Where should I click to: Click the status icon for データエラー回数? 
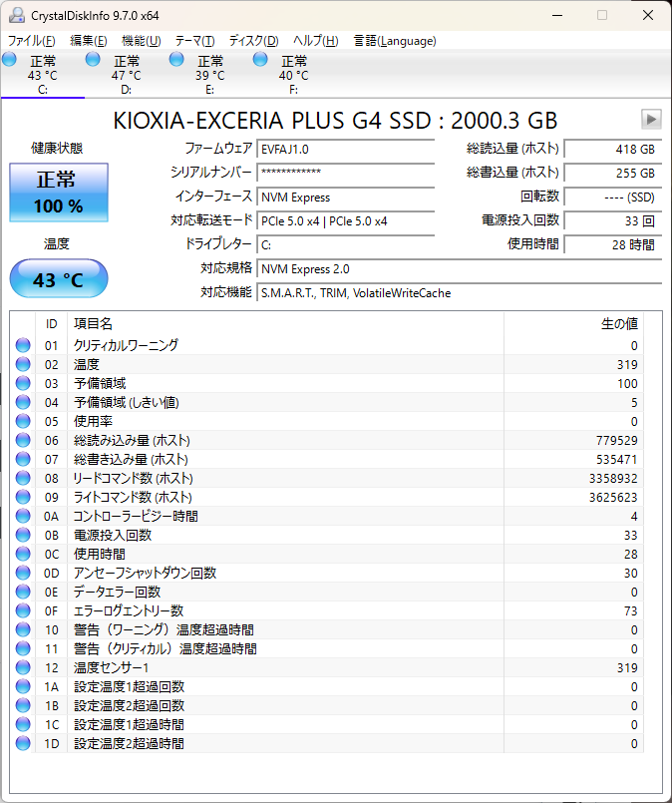point(23,592)
